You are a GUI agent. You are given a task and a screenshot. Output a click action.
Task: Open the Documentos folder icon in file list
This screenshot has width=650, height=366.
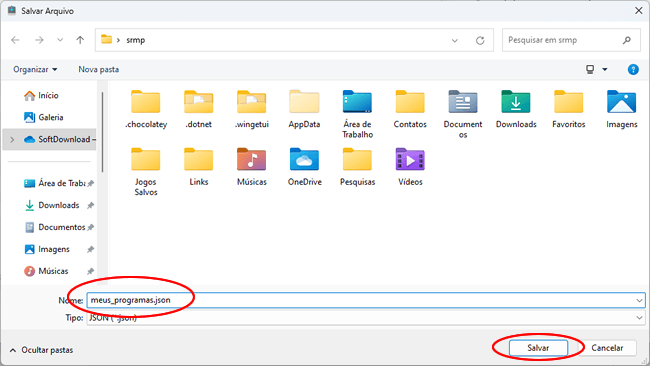463,102
